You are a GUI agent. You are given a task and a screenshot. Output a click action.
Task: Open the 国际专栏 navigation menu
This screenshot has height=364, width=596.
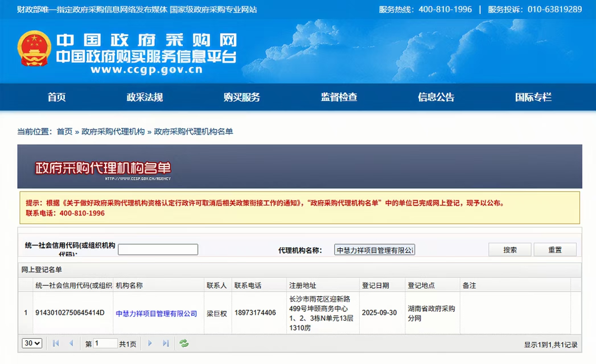click(533, 97)
